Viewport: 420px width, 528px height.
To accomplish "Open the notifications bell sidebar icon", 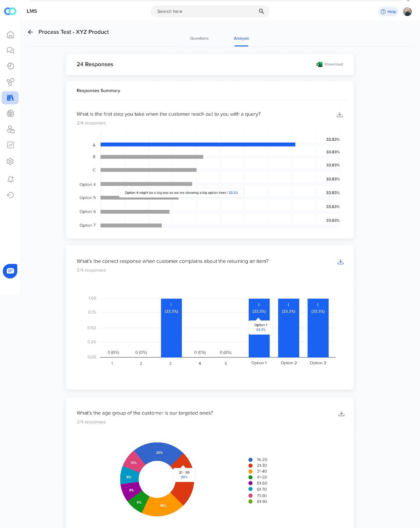I will click(x=10, y=179).
